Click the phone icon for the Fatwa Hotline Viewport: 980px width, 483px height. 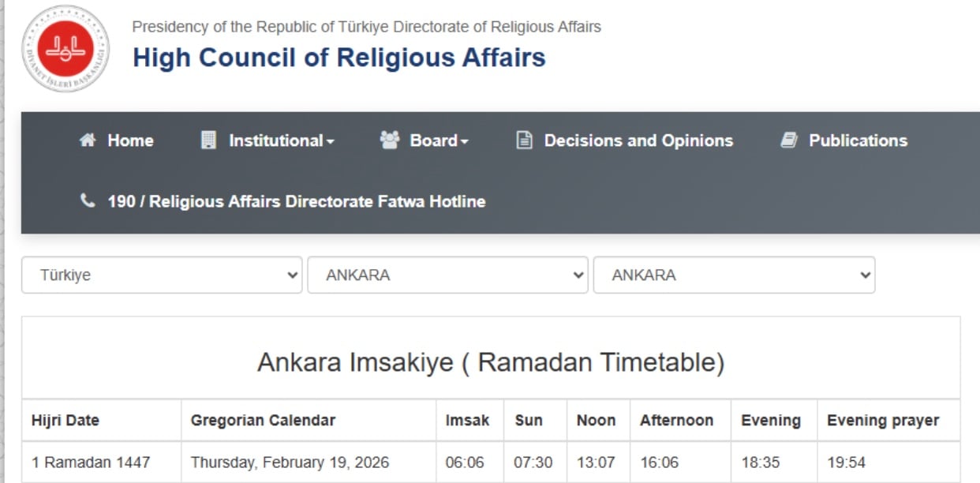pyautogui.click(x=89, y=201)
